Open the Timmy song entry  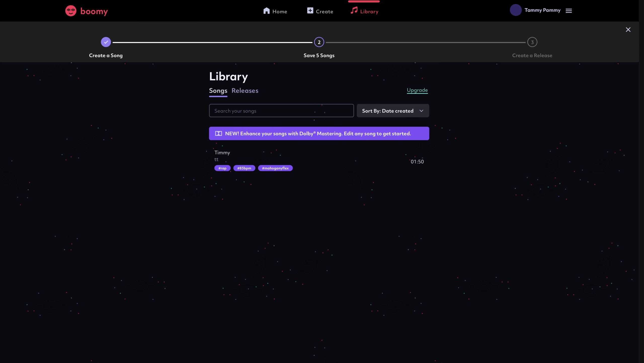(222, 153)
